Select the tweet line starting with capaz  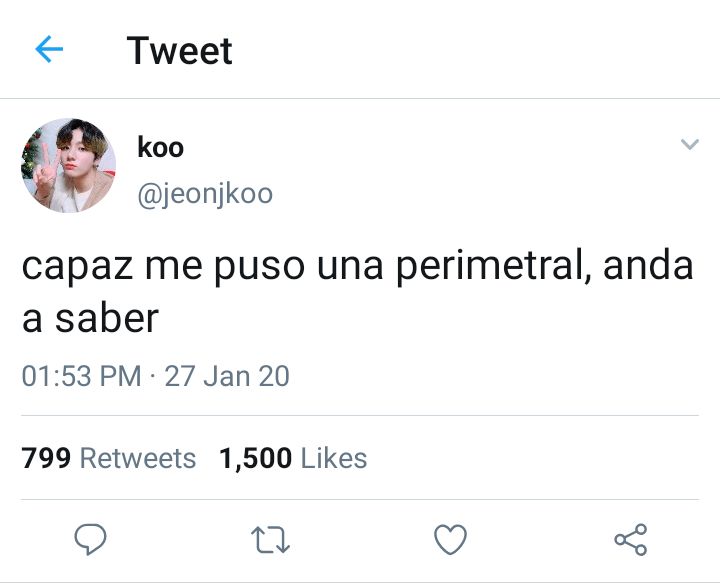click(358, 267)
